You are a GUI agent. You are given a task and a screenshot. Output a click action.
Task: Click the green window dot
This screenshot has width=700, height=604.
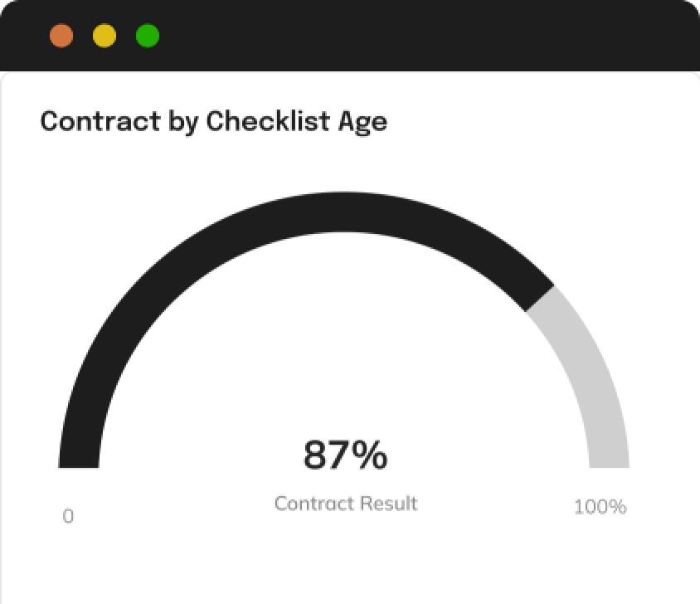[148, 36]
